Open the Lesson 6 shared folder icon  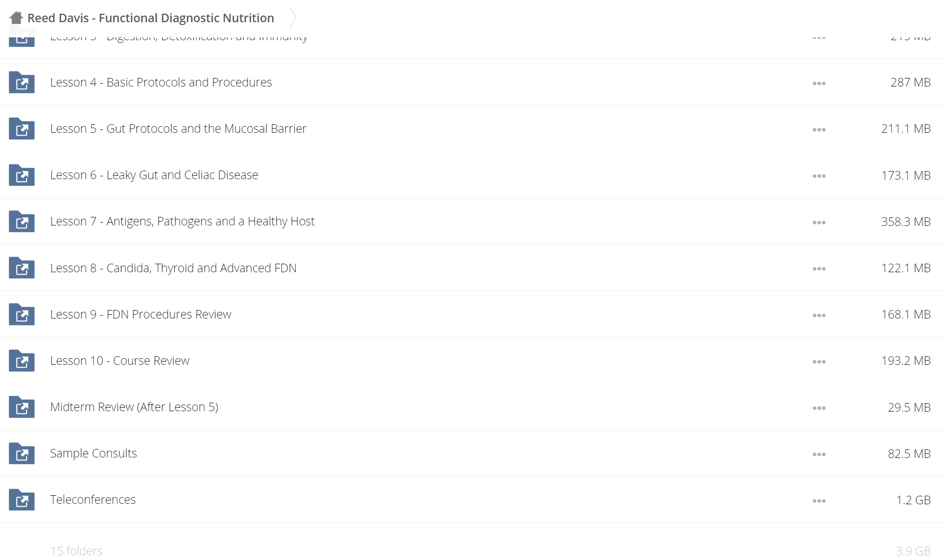(22, 175)
